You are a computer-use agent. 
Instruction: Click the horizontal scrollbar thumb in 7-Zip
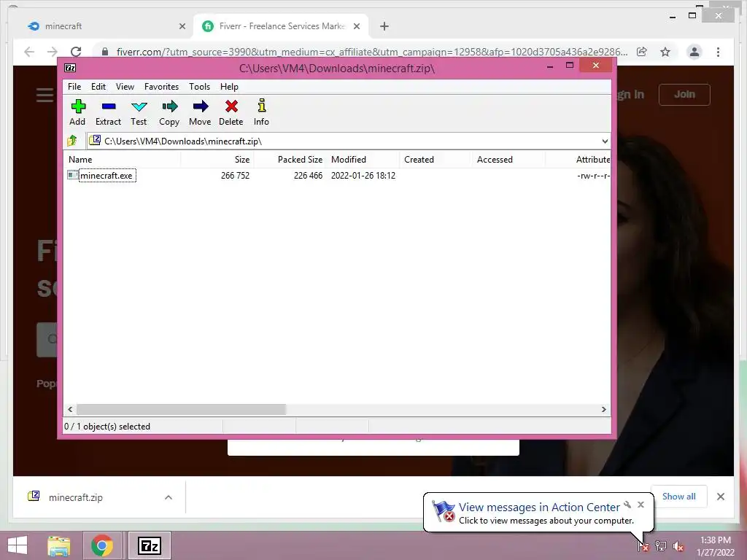pyautogui.click(x=181, y=410)
